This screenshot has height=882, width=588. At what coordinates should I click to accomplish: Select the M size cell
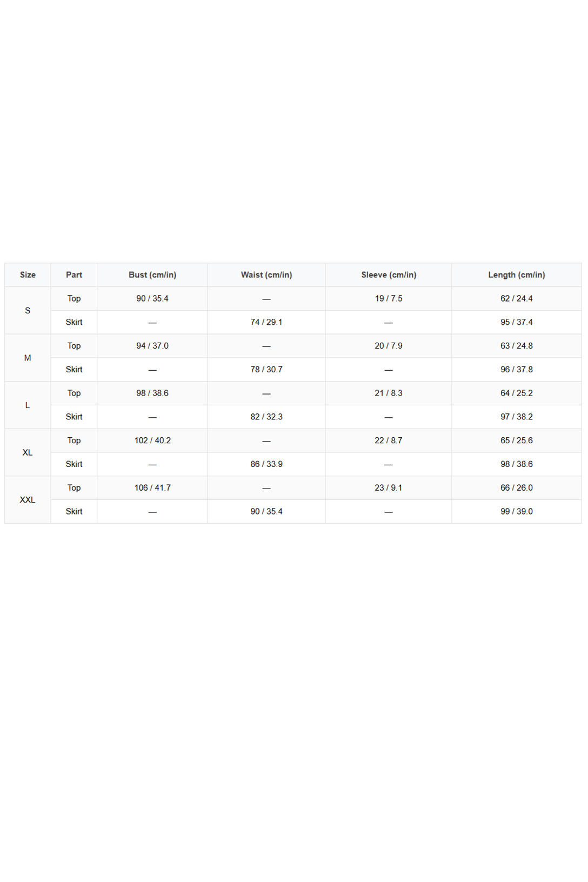[x=28, y=358]
